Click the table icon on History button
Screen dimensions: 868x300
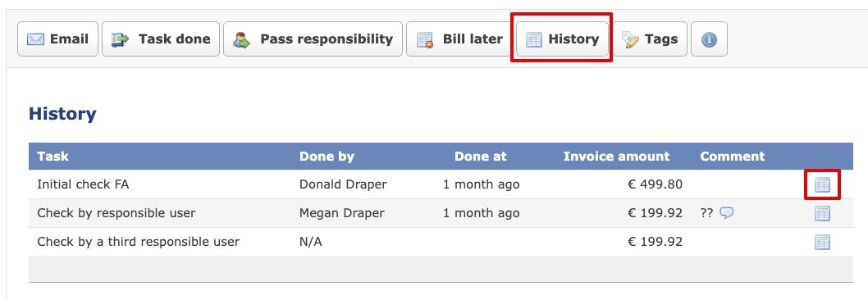point(533,40)
